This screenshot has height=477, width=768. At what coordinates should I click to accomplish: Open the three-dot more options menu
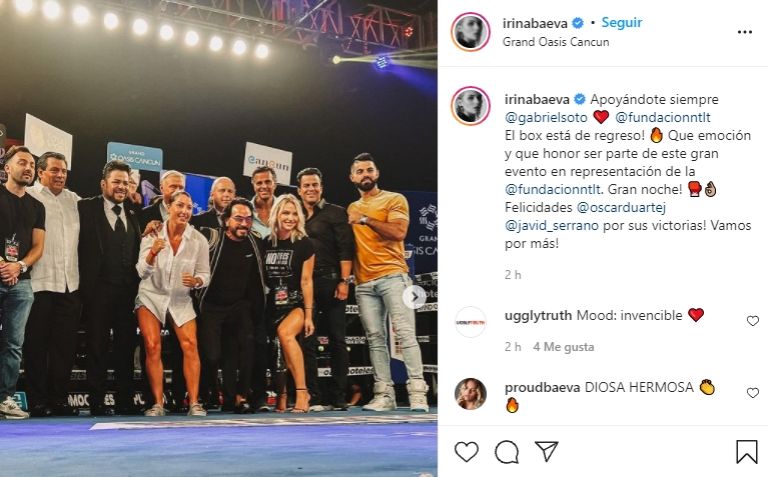point(744,32)
